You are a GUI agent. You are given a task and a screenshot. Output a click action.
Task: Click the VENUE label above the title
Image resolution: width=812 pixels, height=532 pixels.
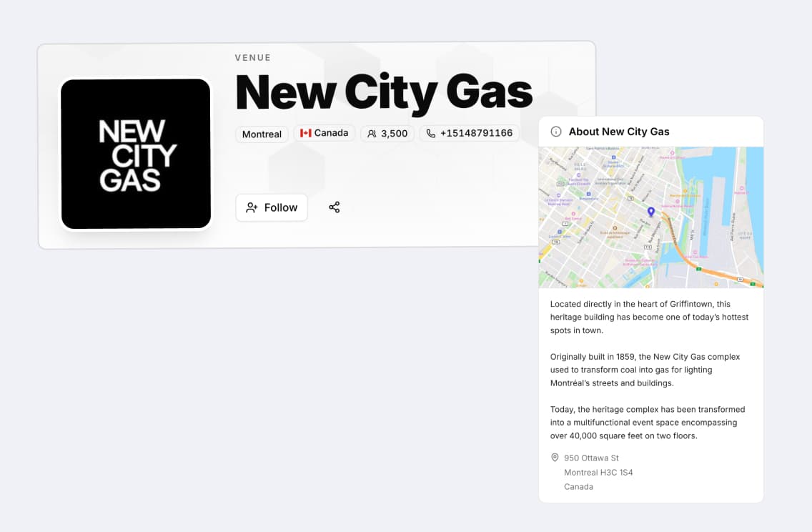[253, 57]
